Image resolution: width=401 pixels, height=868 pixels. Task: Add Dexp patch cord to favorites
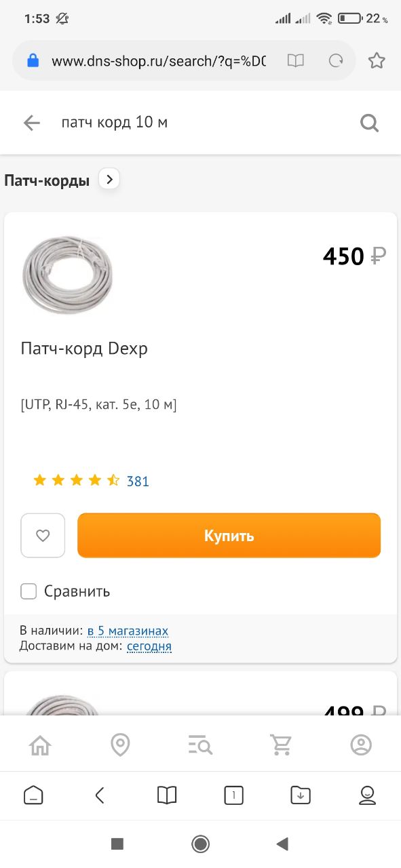(43, 536)
